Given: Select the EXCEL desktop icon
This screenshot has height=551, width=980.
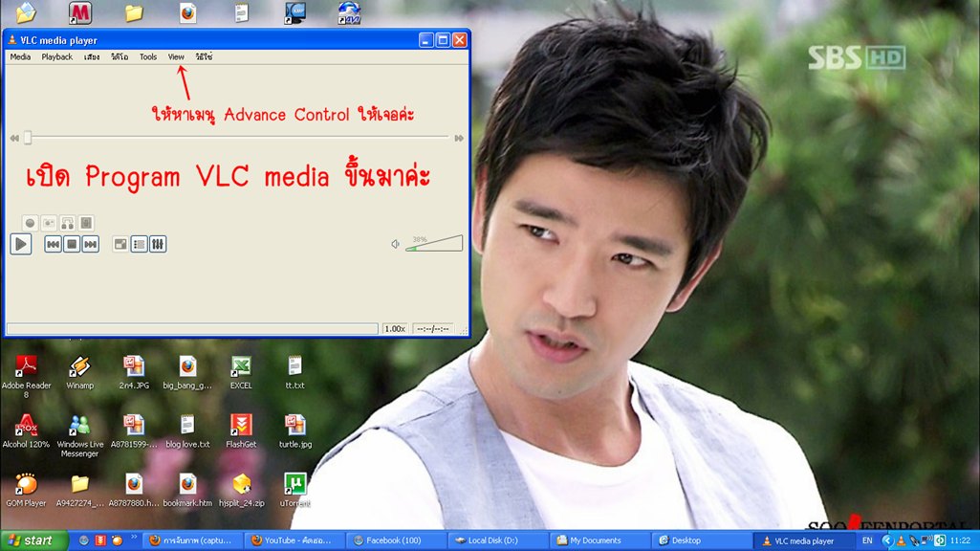Looking at the screenshot, I should (x=241, y=373).
